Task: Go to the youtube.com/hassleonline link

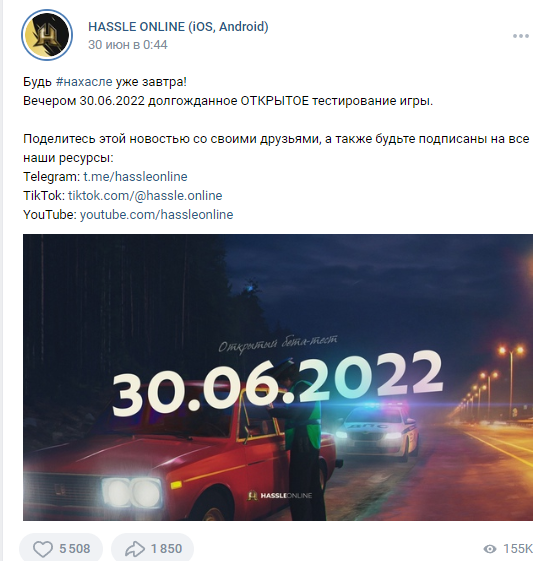Action: [x=156, y=215]
